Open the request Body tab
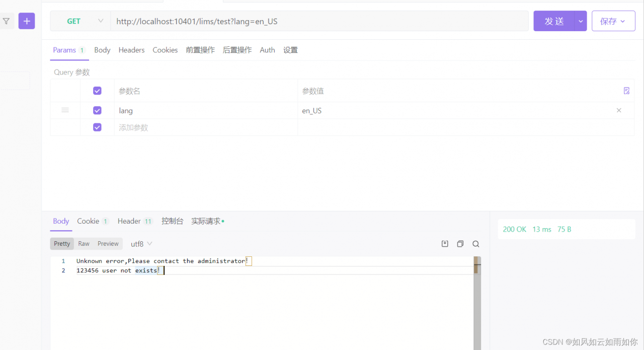 tap(102, 50)
